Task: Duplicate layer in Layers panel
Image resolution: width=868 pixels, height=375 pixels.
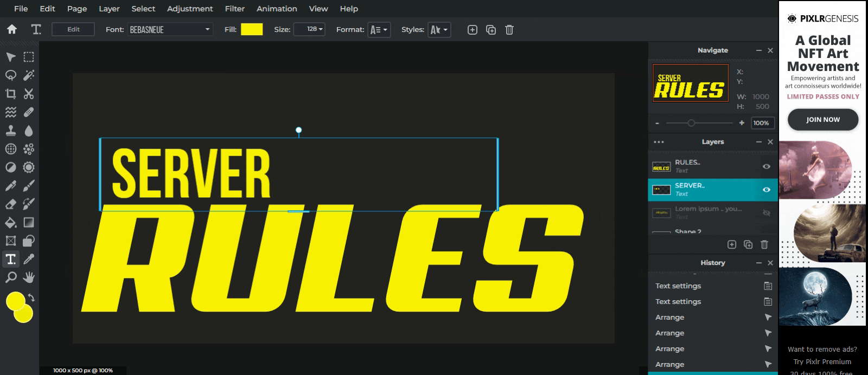Action: (748, 244)
